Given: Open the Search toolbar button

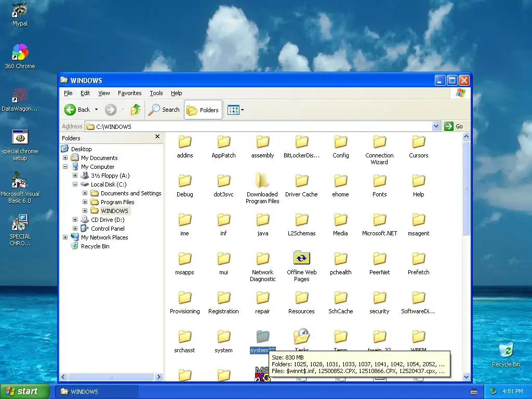Looking at the screenshot, I should coord(164,110).
